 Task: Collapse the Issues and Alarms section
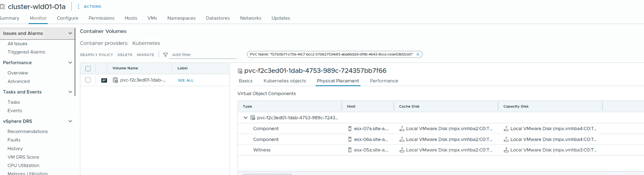pyautogui.click(x=70, y=33)
